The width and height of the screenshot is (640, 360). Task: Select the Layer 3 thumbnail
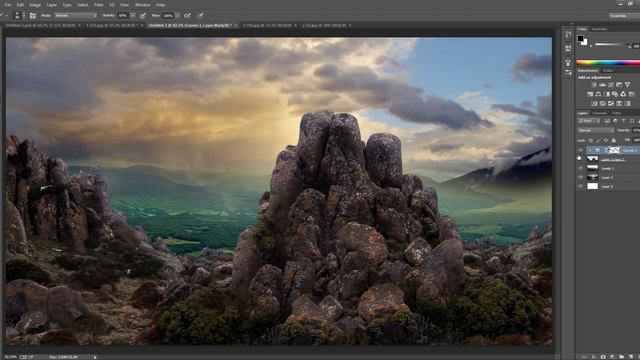(x=592, y=177)
